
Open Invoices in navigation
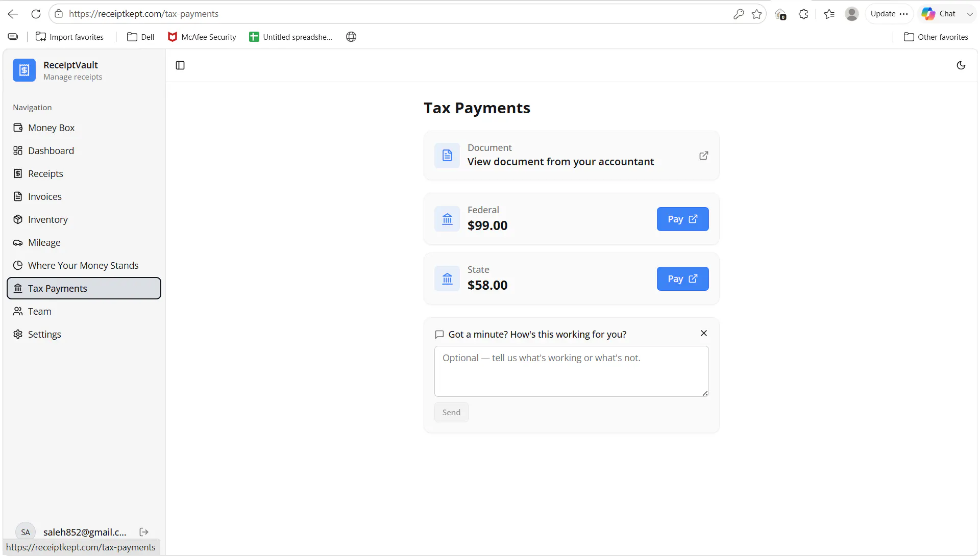[x=84, y=196]
